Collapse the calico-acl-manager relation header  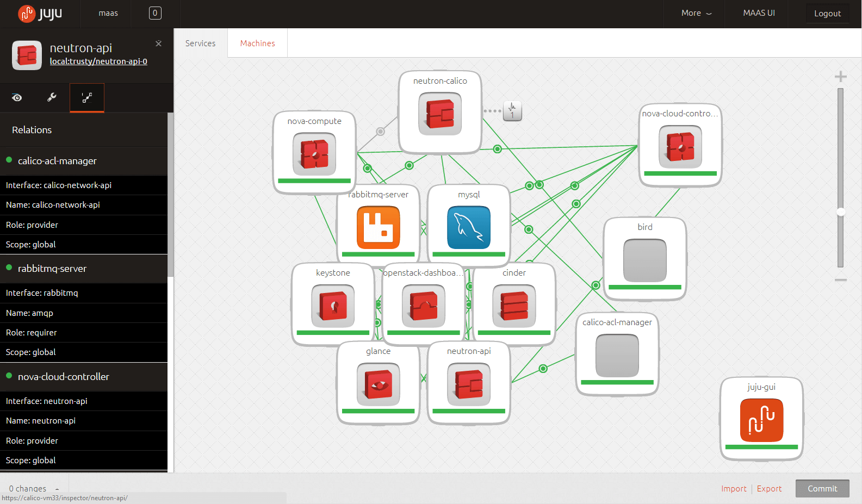(x=84, y=161)
